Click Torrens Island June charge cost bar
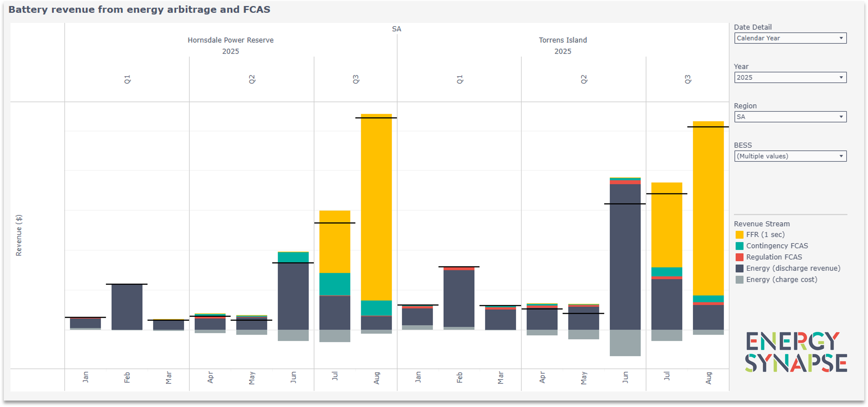 (625, 343)
